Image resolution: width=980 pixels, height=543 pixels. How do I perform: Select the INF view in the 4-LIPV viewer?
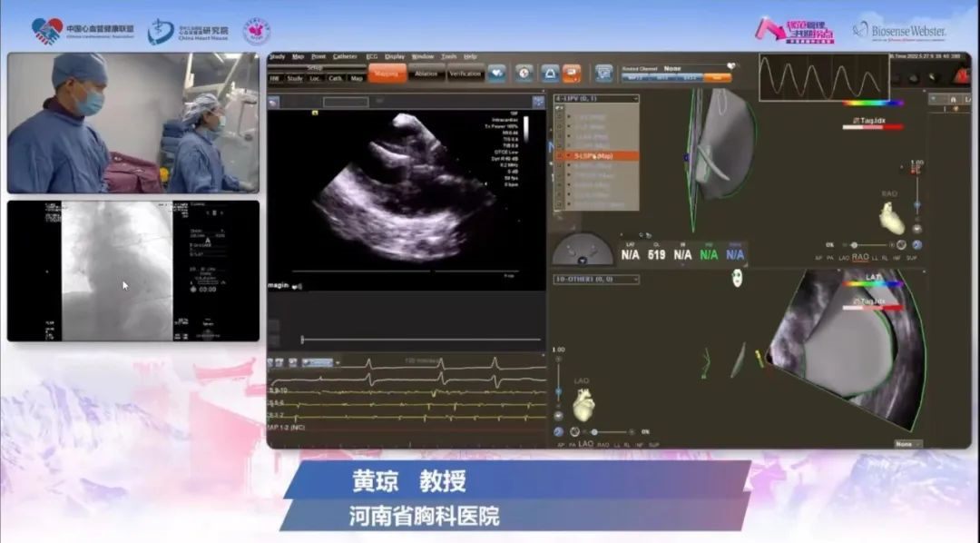(897, 258)
